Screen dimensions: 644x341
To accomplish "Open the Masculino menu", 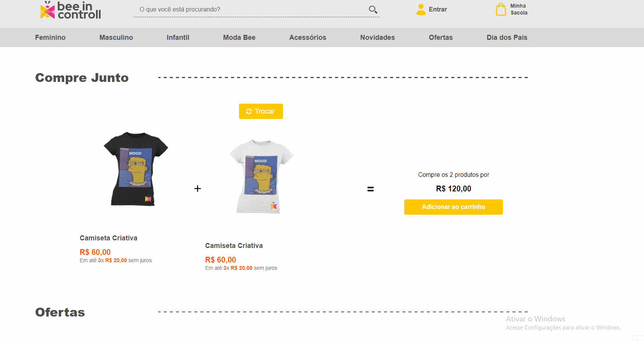I will (x=116, y=38).
